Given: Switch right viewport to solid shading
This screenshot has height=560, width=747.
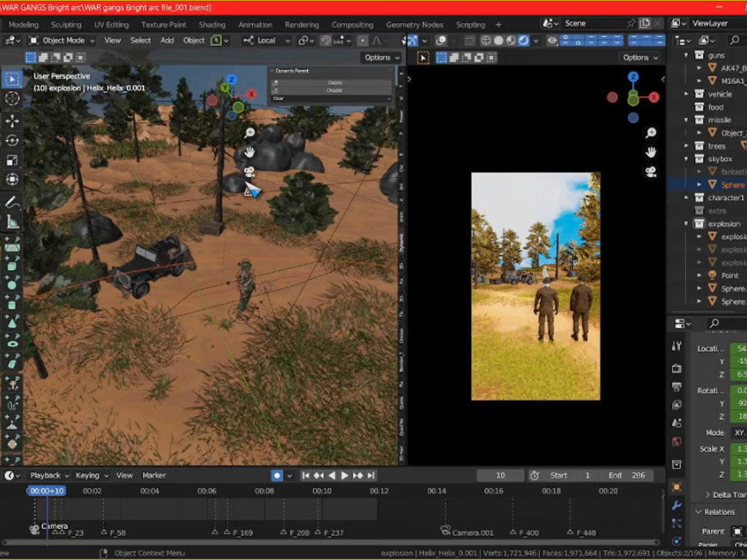Looking at the screenshot, I should 498,40.
